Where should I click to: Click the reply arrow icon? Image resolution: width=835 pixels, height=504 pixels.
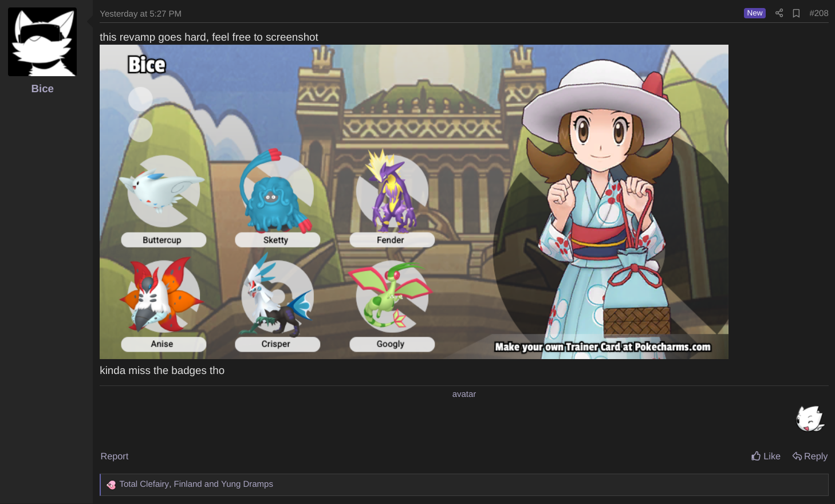pyautogui.click(x=797, y=456)
